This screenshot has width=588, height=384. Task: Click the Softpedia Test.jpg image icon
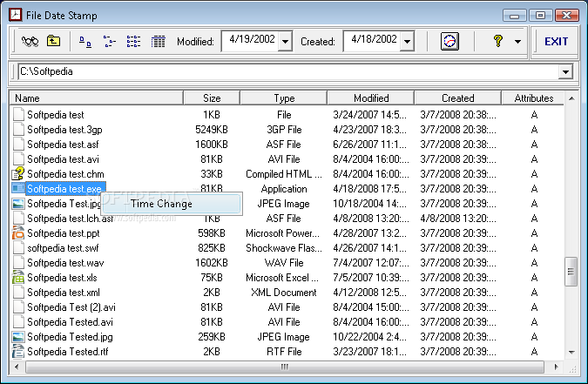(x=18, y=204)
